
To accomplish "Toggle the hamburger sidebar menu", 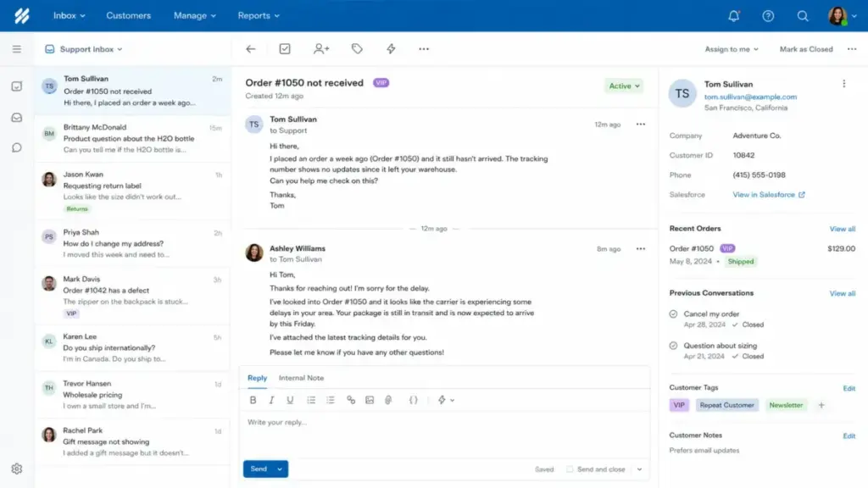I will [x=17, y=48].
